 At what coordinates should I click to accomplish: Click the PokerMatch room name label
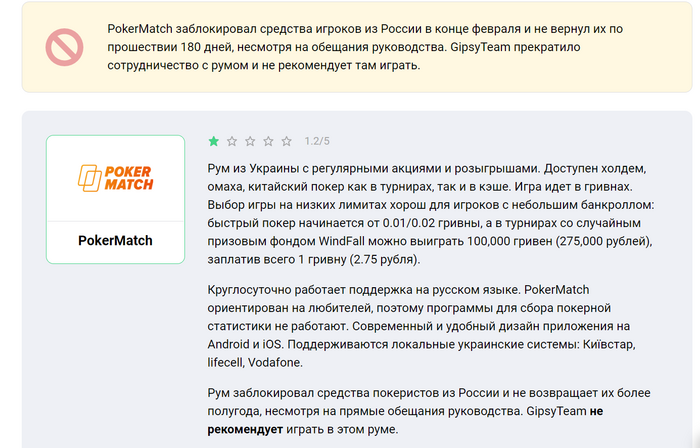coord(115,241)
